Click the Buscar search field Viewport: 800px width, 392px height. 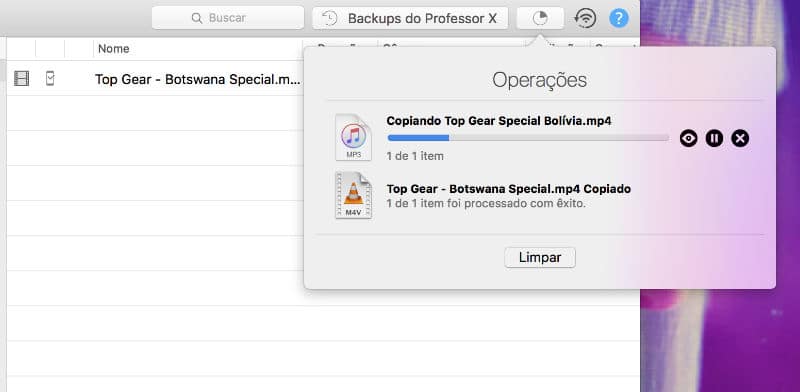(x=228, y=18)
